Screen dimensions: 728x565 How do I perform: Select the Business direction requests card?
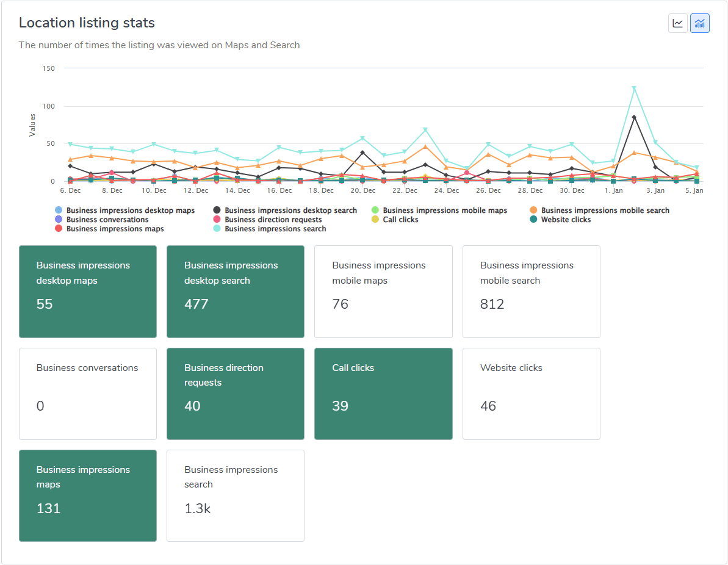(236, 394)
